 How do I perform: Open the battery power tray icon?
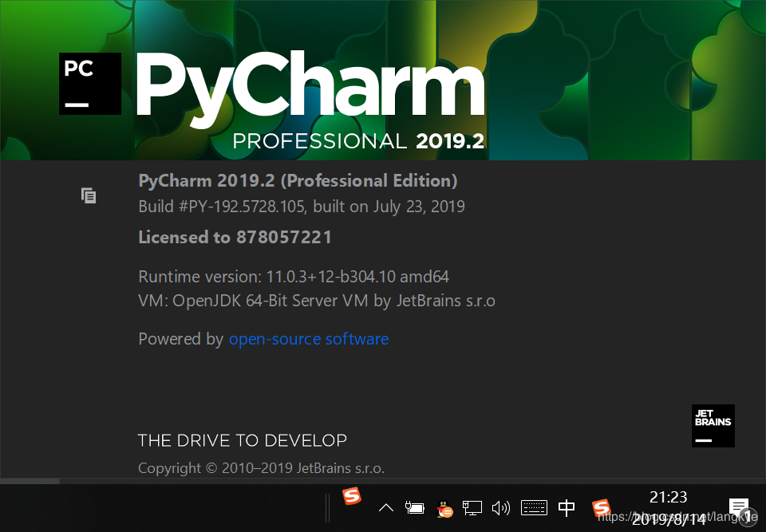[414, 508]
